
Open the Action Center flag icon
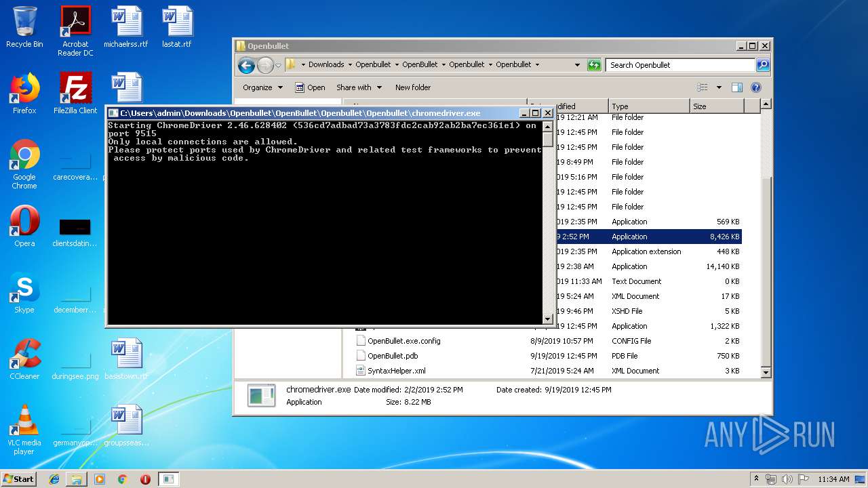tap(804, 479)
